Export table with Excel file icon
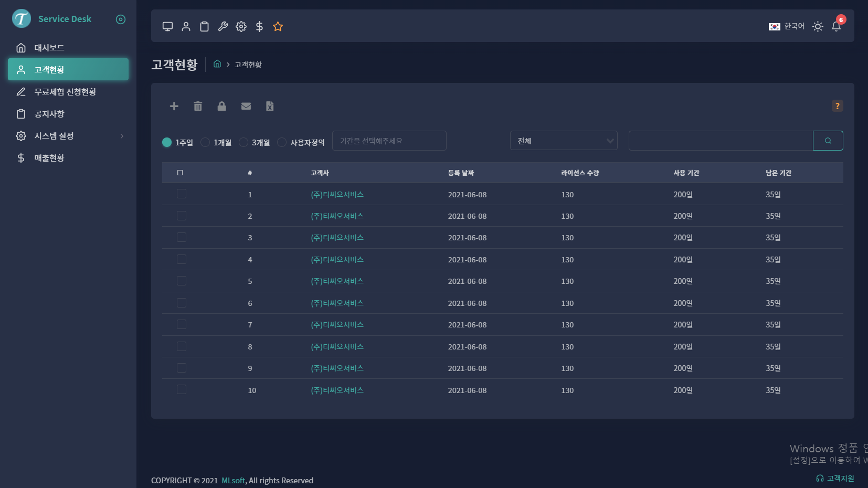This screenshot has height=488, width=868. [270, 106]
